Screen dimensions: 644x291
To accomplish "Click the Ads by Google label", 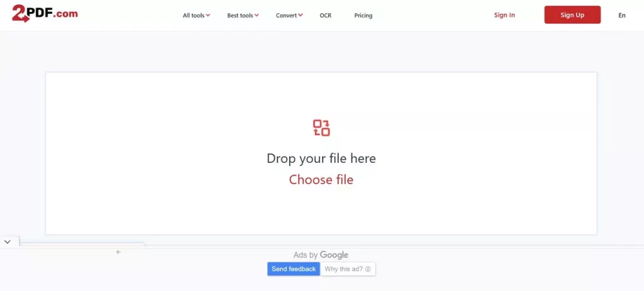I will click(x=321, y=255).
